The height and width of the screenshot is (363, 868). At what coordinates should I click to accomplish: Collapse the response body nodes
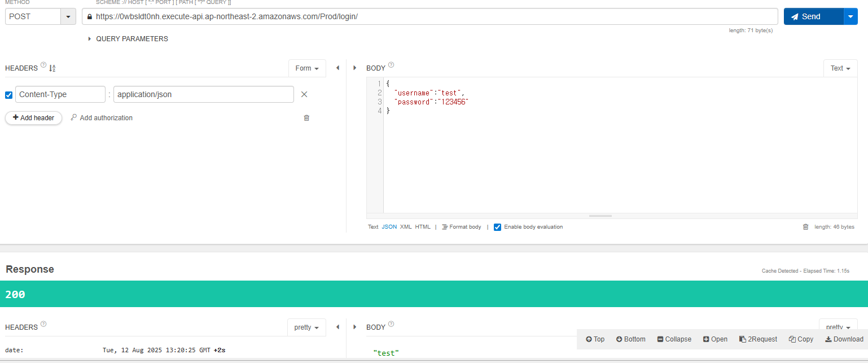pos(674,339)
